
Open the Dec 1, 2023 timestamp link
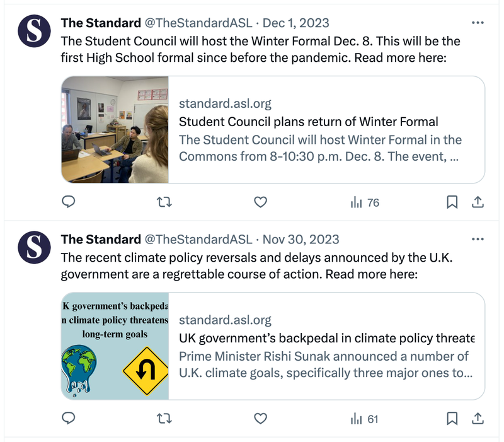[295, 23]
